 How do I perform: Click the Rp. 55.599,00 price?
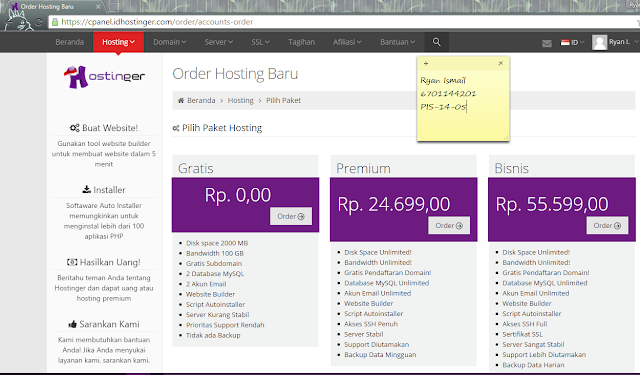(x=552, y=204)
